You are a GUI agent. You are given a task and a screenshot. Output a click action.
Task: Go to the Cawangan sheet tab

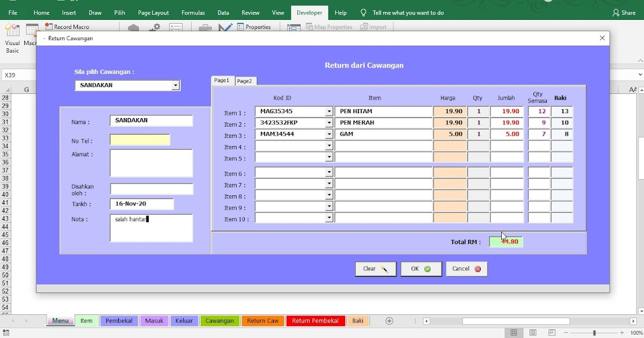click(x=219, y=321)
